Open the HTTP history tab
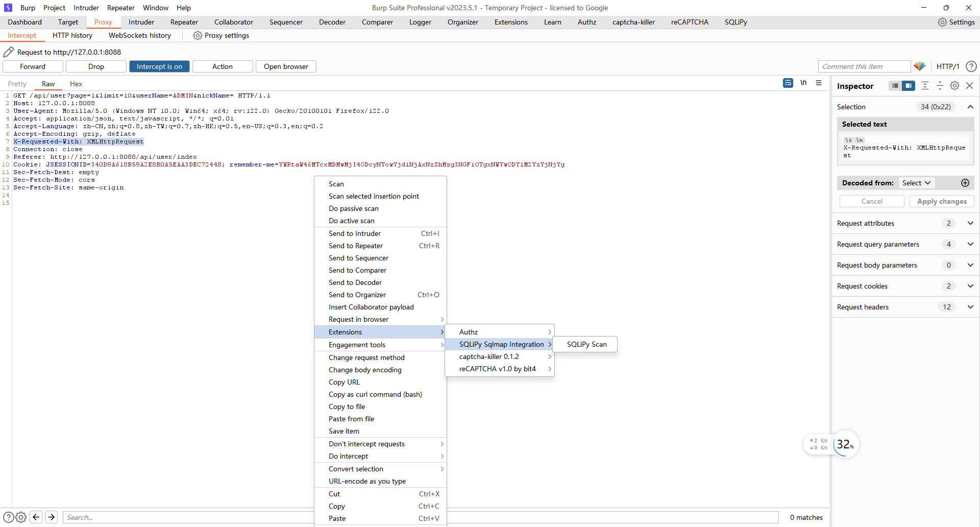980x527 pixels. click(72, 35)
